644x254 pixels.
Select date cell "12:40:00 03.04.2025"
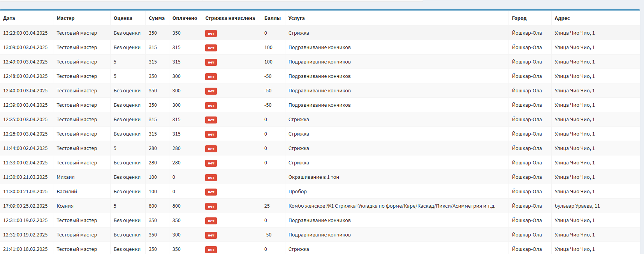pyautogui.click(x=25, y=91)
